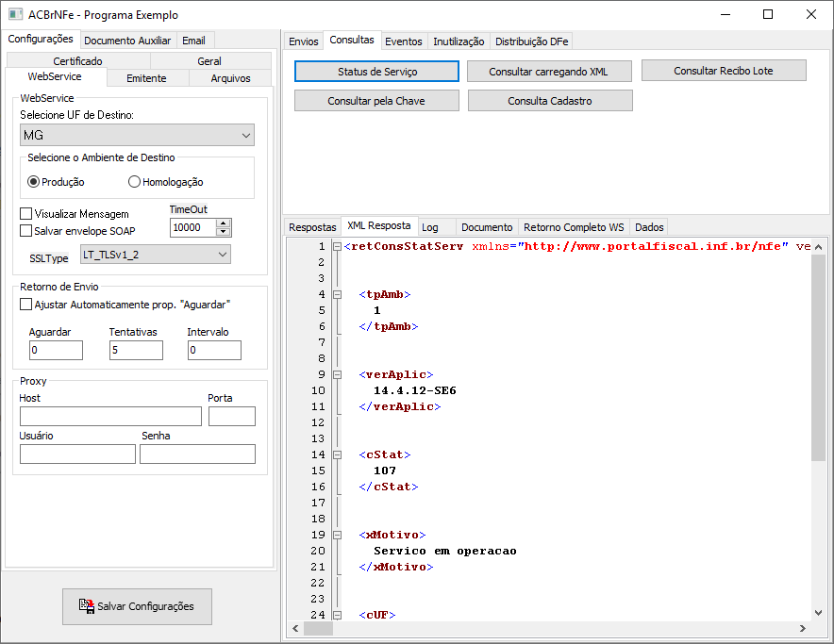Click the Proxy Host input field
Image resolution: width=834 pixels, height=644 pixels.
(x=110, y=417)
